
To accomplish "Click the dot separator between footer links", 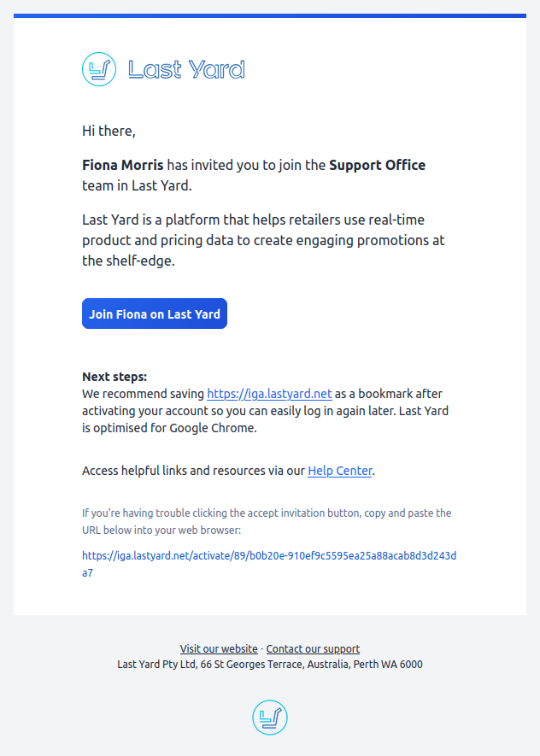I will [261, 649].
